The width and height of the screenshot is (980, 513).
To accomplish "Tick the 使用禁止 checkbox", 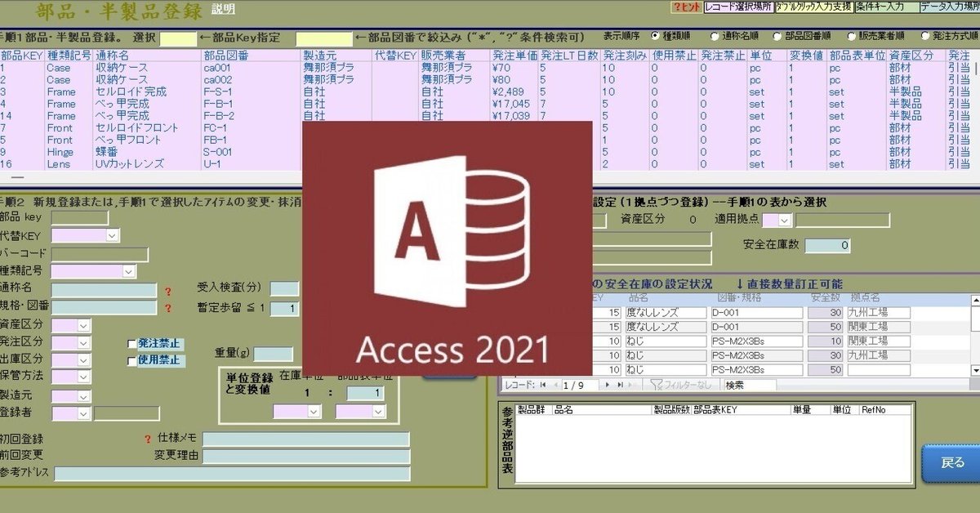I will pyautogui.click(x=132, y=360).
